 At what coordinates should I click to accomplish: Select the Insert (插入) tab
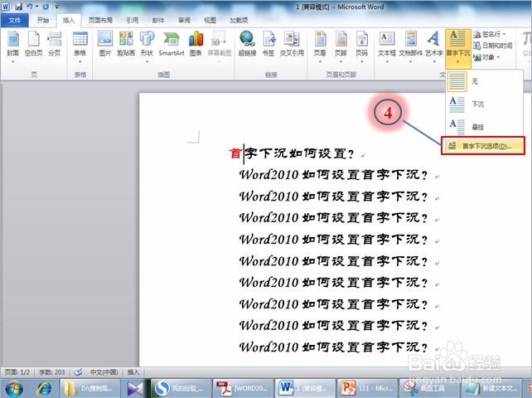[x=69, y=21]
